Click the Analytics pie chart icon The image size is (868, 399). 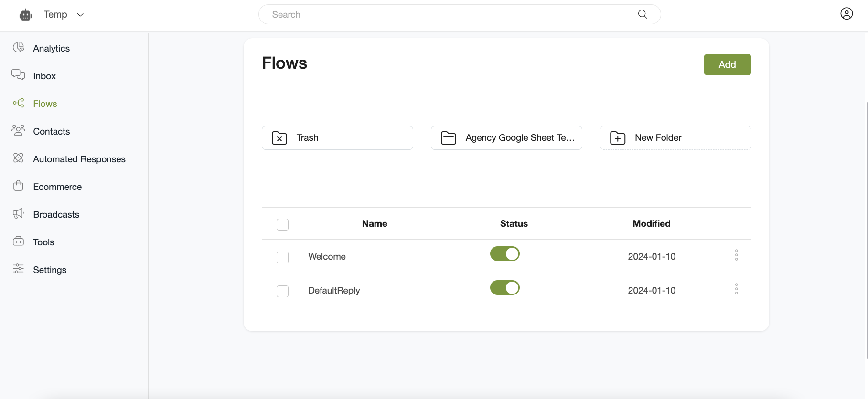(19, 47)
